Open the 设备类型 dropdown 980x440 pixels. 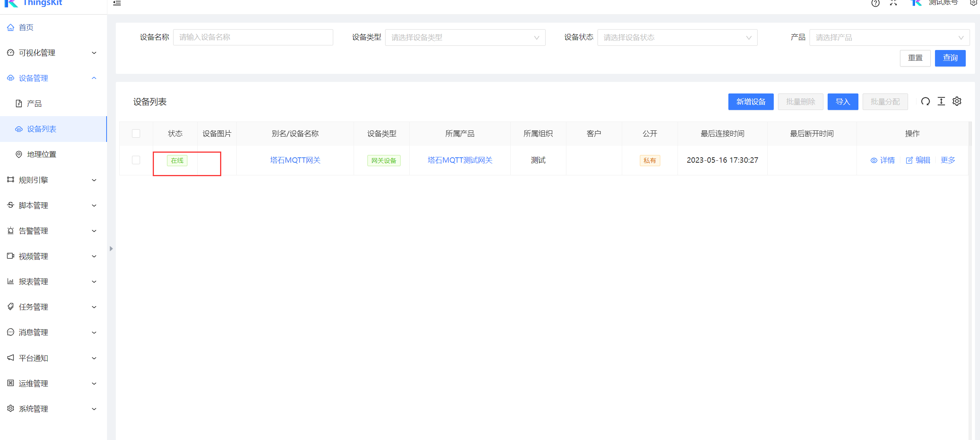(465, 37)
